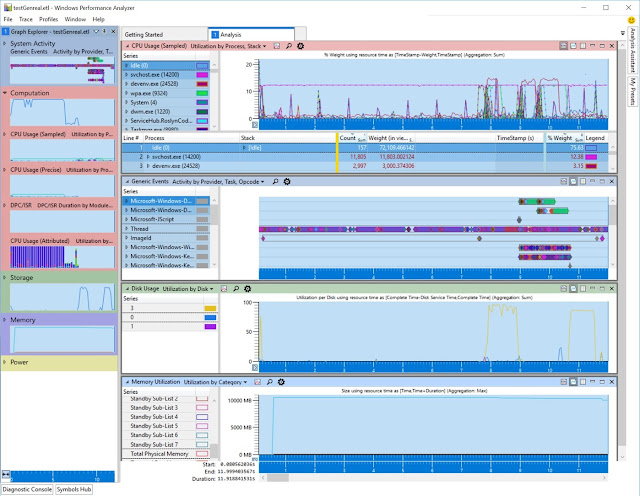Open 'Utilization by Process, Stack' preset dropdown
Viewport: 640px width, 496px height.
point(228,46)
